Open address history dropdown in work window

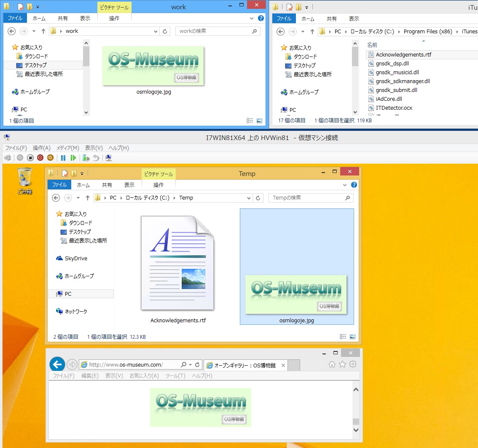pos(156,31)
